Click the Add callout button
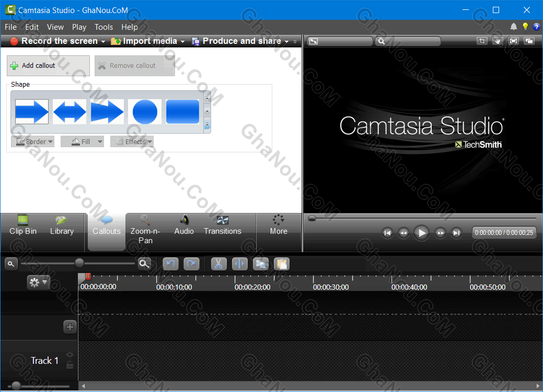This screenshot has width=543, height=392. pyautogui.click(x=48, y=66)
